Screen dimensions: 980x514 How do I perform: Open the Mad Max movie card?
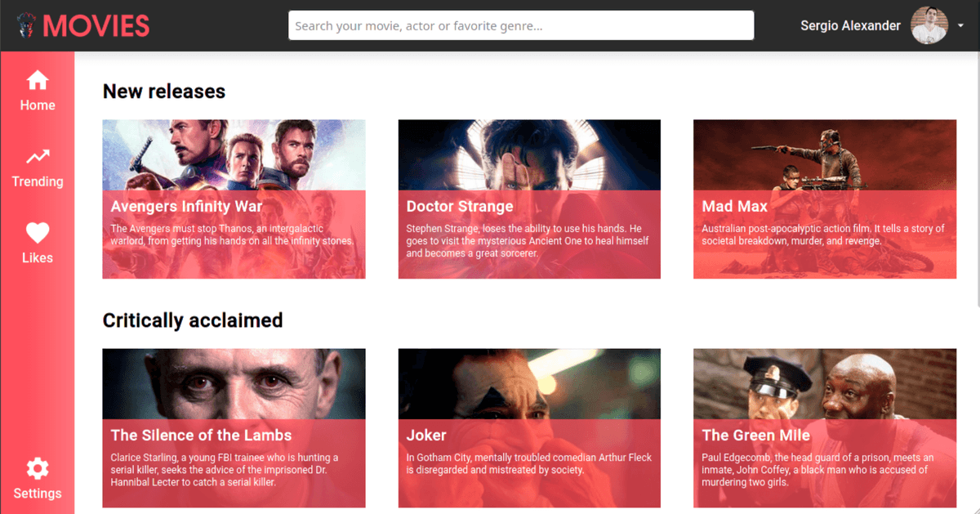click(824, 199)
